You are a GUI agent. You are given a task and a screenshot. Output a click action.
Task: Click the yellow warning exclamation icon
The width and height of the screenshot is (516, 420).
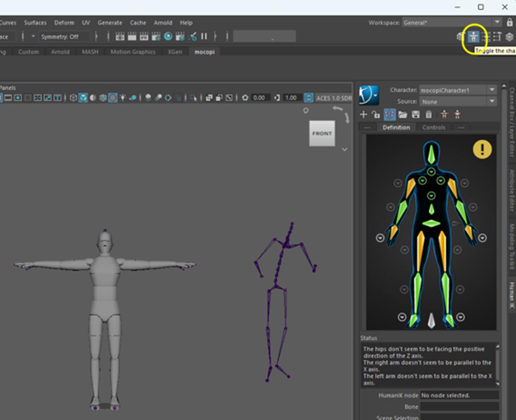pyautogui.click(x=482, y=149)
